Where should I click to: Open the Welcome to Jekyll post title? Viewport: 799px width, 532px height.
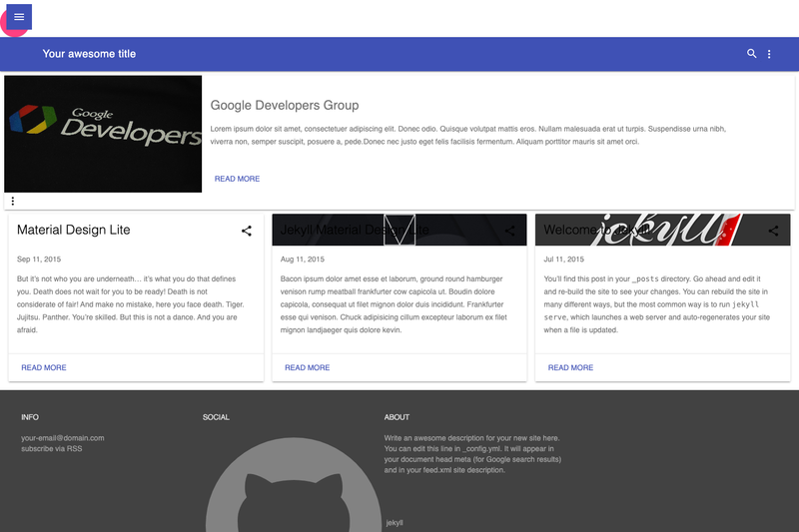coord(596,230)
